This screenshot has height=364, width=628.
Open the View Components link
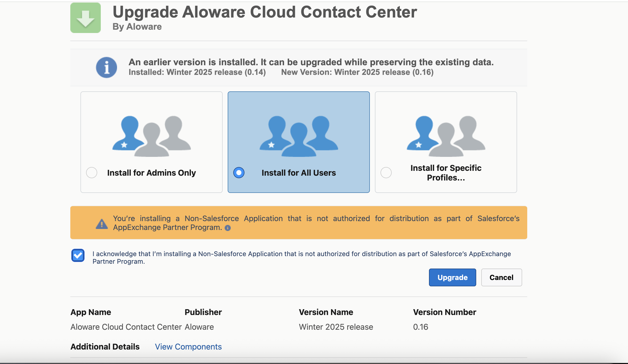pyautogui.click(x=188, y=347)
